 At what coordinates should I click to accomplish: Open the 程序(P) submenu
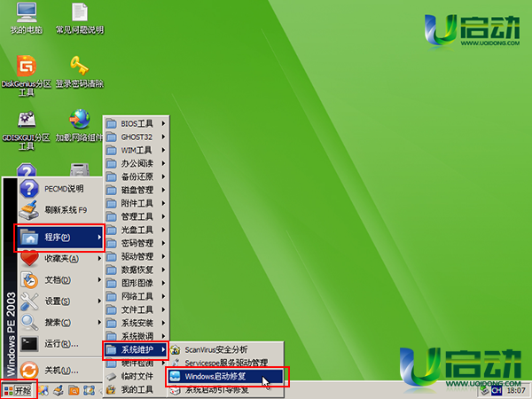tap(59, 237)
